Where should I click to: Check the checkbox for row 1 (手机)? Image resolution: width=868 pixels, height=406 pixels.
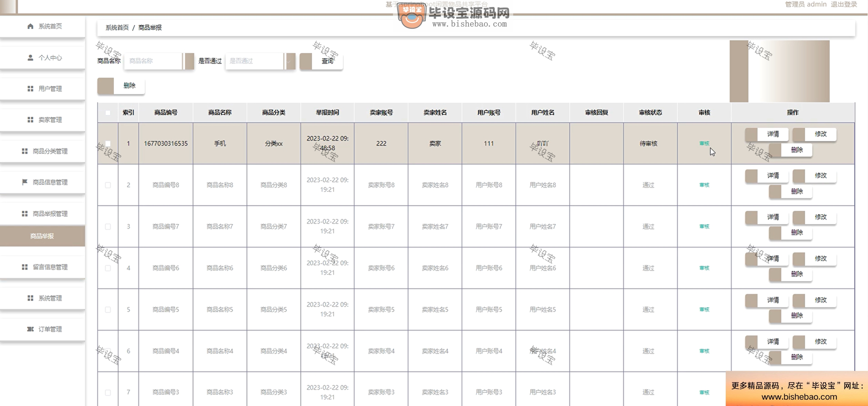(108, 143)
